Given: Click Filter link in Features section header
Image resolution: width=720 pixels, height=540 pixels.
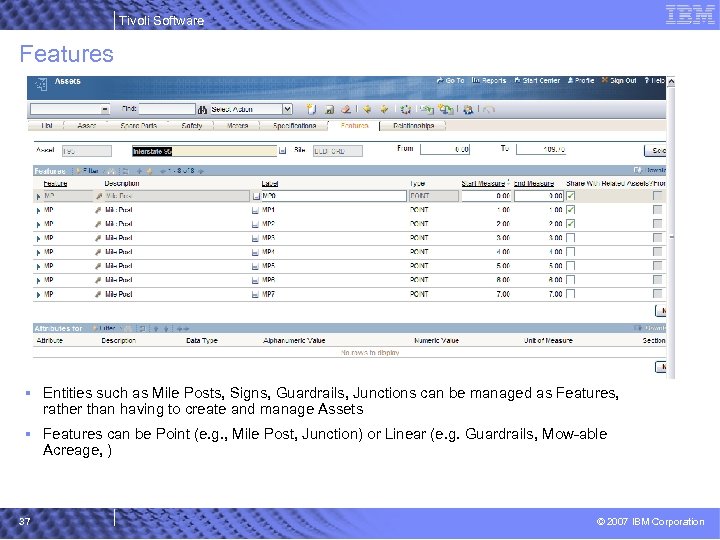Looking at the screenshot, I should tap(87, 170).
